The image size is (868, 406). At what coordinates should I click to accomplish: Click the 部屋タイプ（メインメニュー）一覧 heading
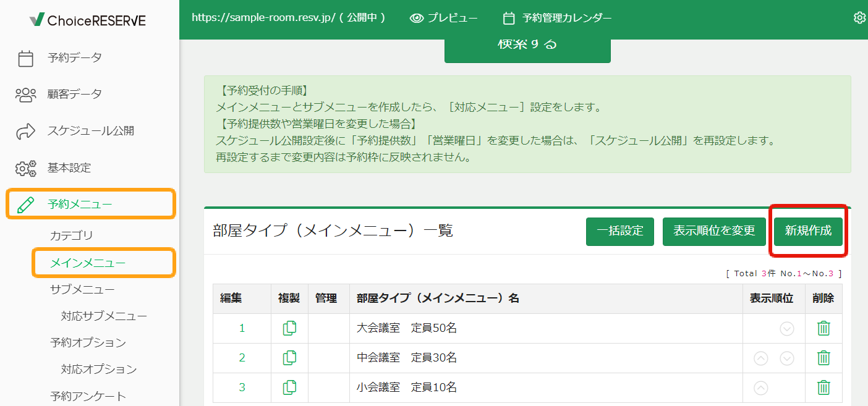(333, 231)
